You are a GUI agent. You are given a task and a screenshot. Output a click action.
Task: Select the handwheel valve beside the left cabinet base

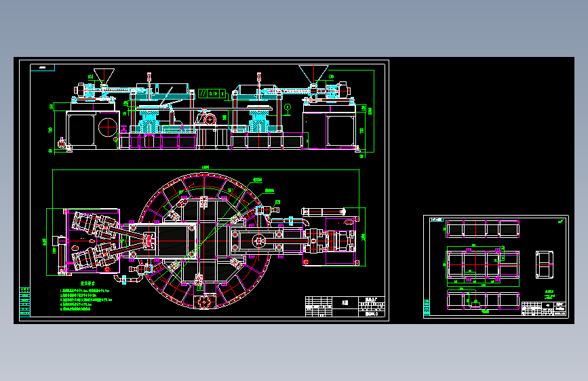click(62, 142)
